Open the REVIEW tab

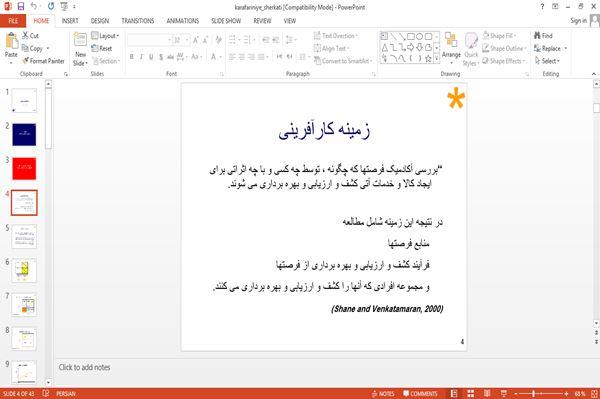262,21
